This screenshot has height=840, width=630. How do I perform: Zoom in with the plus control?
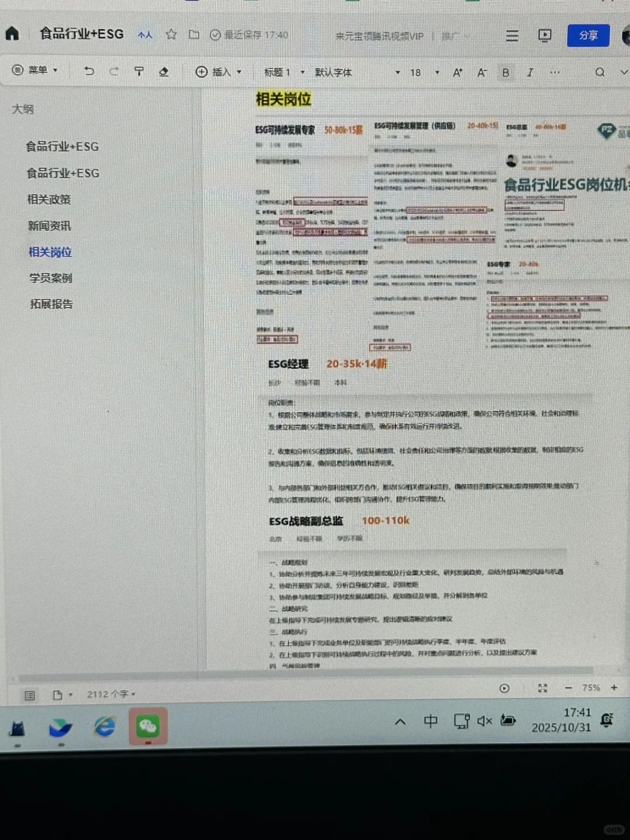point(614,688)
